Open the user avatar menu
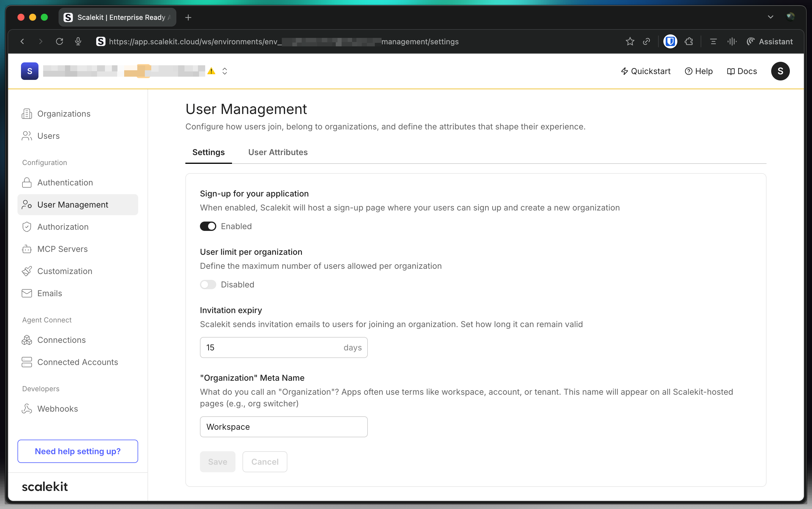Screen dimensions: 812x509 tap(780, 71)
